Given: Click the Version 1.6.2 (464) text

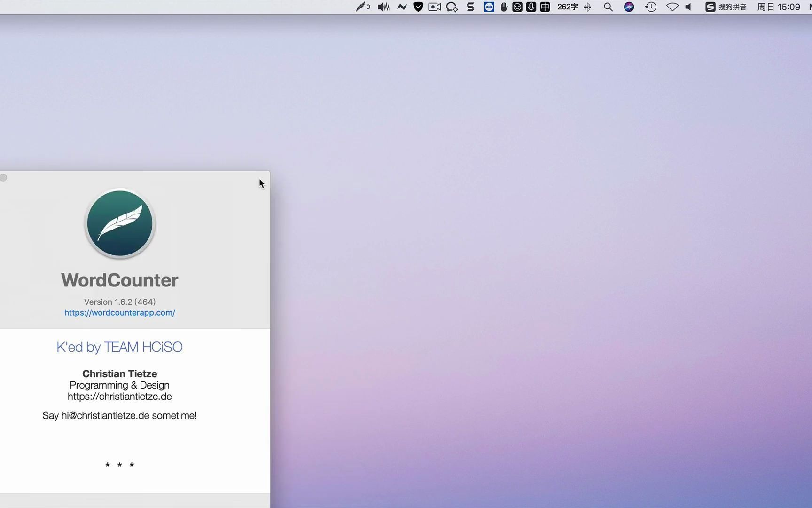Looking at the screenshot, I should pyautogui.click(x=120, y=302).
